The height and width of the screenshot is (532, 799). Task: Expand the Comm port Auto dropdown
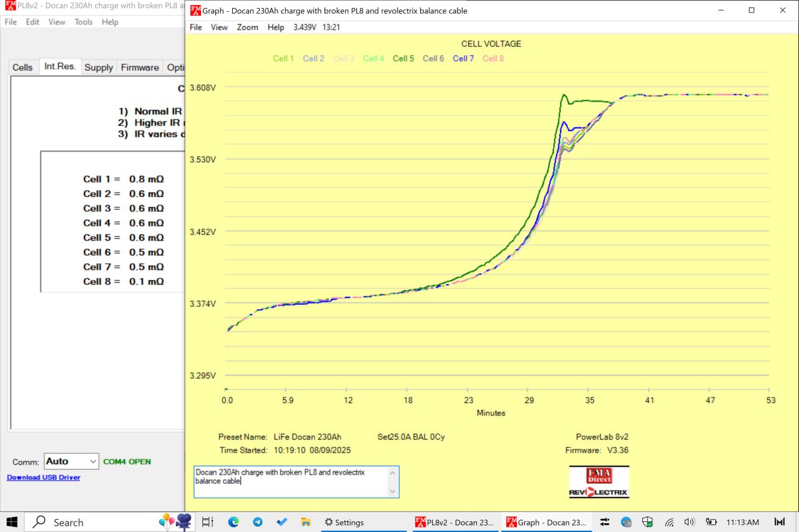[93, 462]
